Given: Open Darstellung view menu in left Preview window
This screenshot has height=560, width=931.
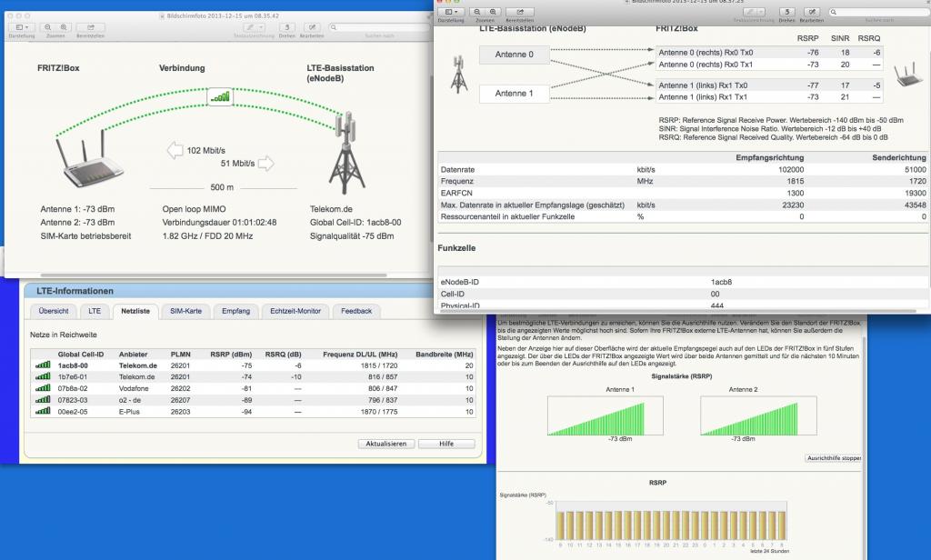Looking at the screenshot, I should [x=22, y=27].
